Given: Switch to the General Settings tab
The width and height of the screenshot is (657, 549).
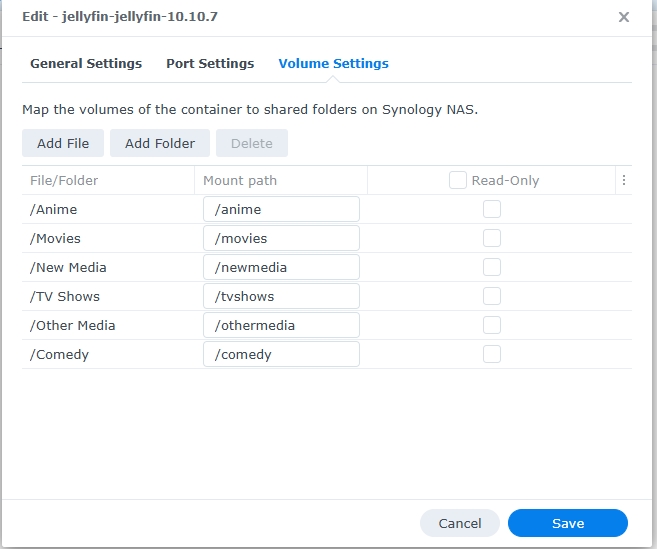Looking at the screenshot, I should (x=86, y=63).
